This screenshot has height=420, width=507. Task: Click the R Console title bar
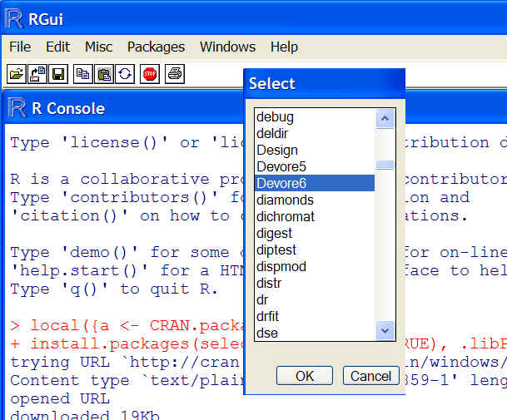tap(125, 108)
